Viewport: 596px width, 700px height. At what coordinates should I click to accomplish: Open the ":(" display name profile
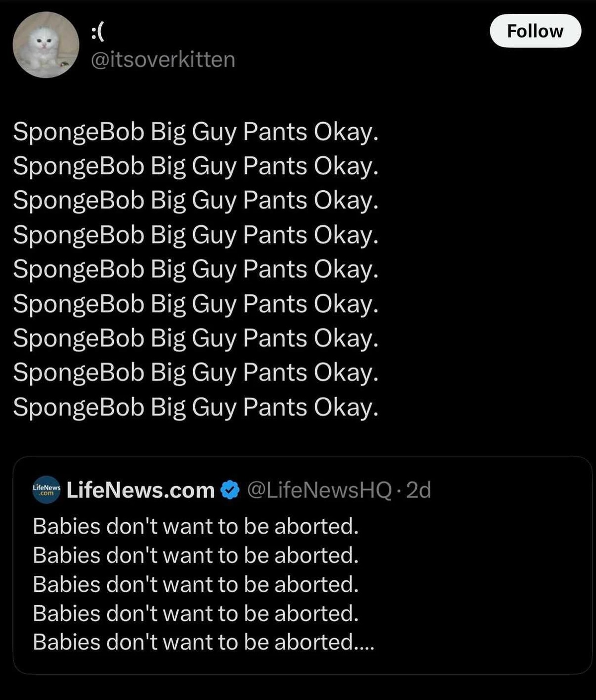[x=98, y=32]
